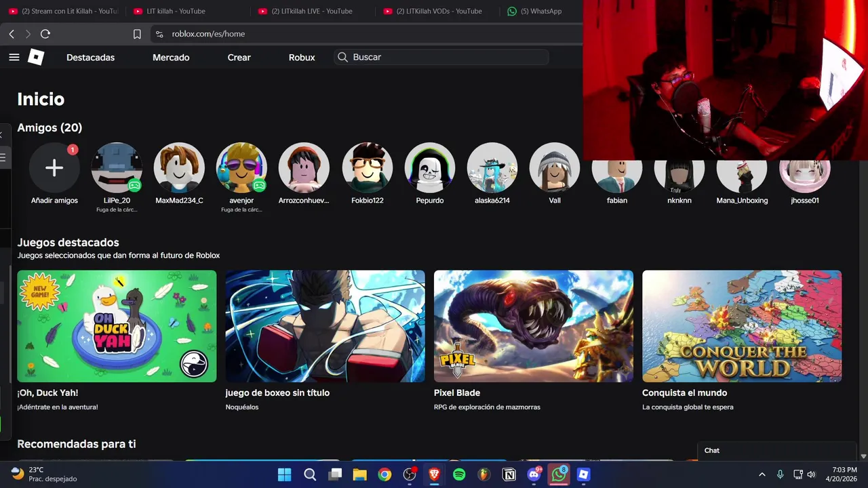Open MaxMad234_C's friend avatar

(179, 167)
